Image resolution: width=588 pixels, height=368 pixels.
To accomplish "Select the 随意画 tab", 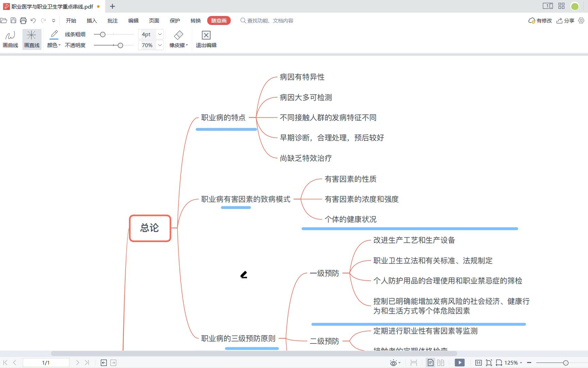I will tap(219, 21).
